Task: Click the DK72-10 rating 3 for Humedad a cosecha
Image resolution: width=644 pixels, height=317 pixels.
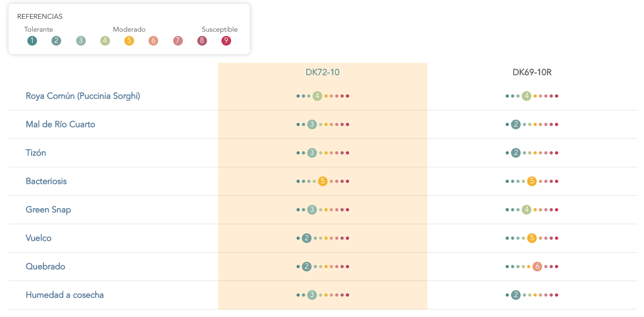Action: (x=312, y=295)
